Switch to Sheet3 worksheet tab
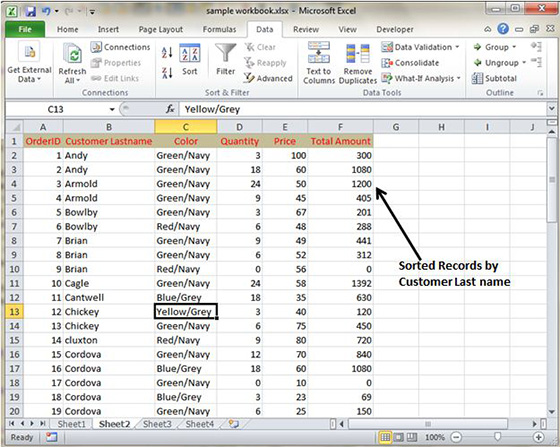This screenshot has height=447, width=560. (157, 424)
